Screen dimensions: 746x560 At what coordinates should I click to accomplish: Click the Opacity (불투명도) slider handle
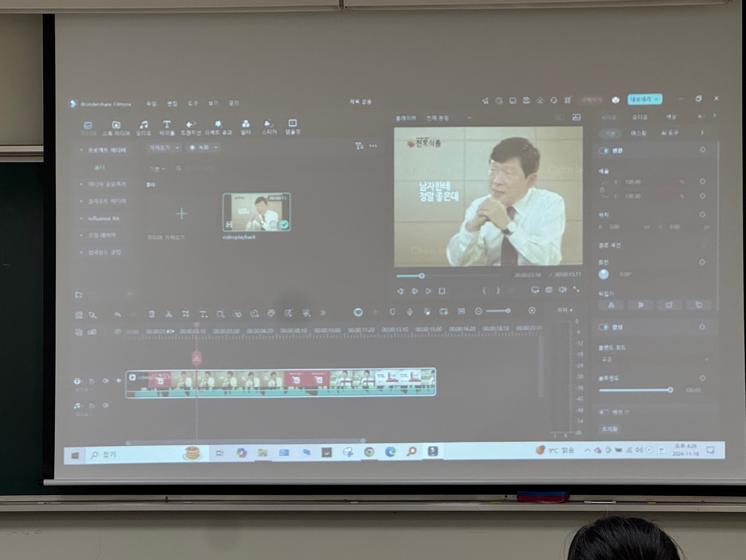pyautogui.click(x=670, y=390)
